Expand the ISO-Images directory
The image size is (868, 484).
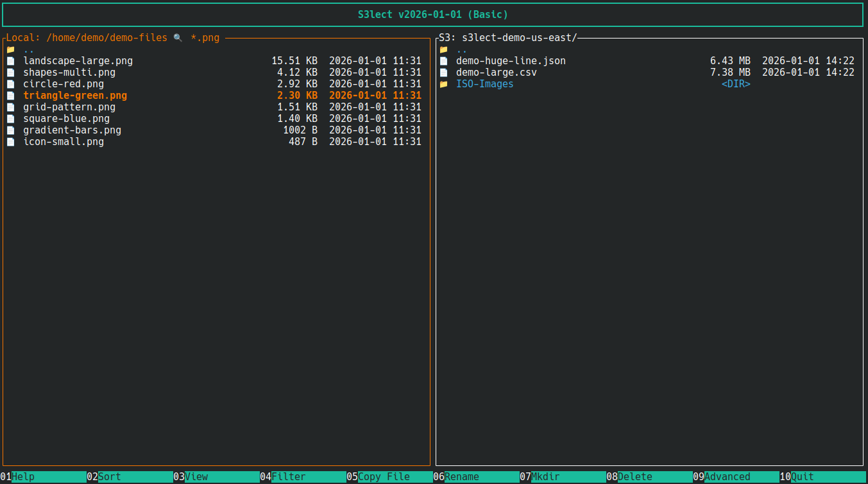click(484, 83)
